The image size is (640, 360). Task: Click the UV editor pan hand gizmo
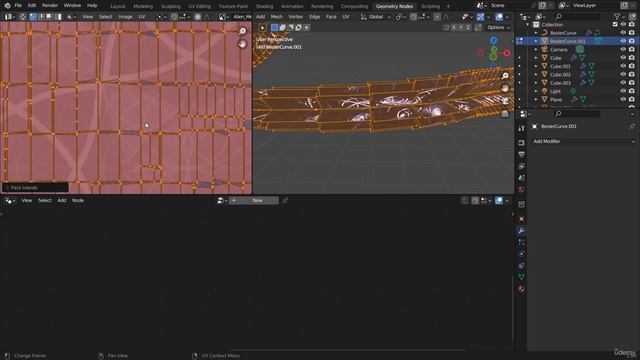(242, 44)
